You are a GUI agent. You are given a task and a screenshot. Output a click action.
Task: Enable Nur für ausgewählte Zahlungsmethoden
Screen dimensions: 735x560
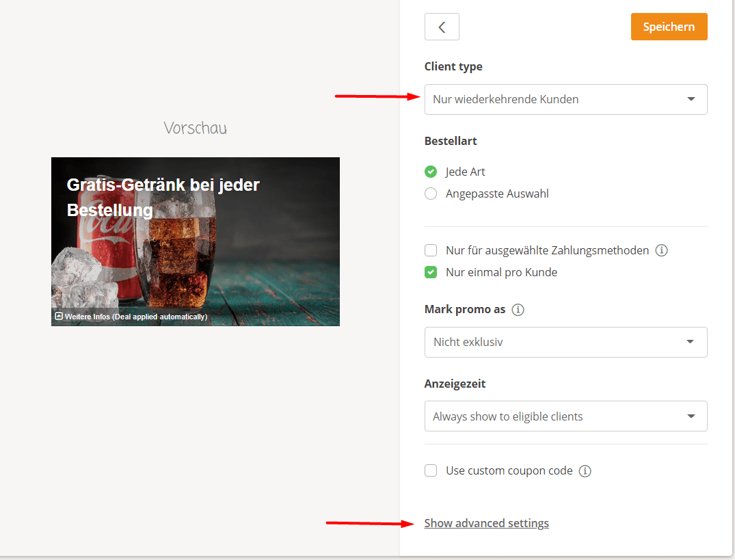pyautogui.click(x=431, y=250)
